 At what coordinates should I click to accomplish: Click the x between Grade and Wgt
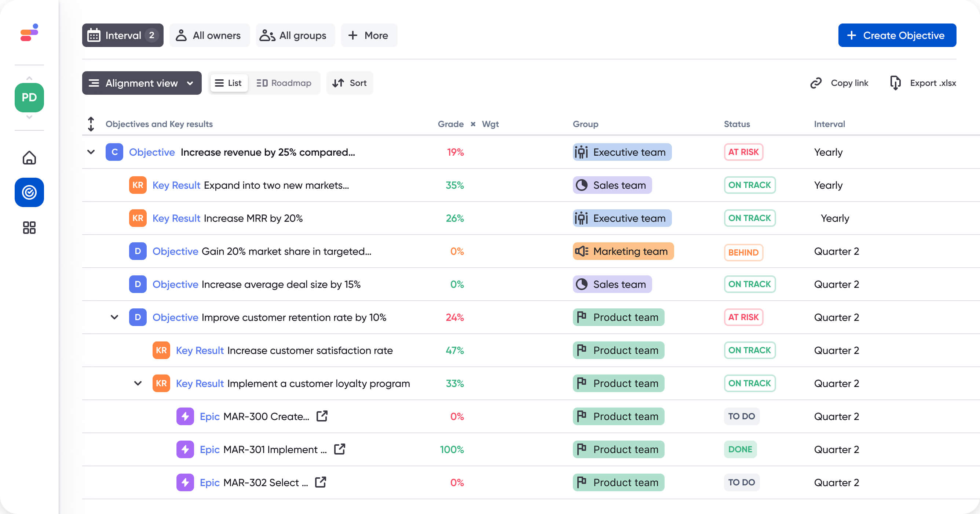tap(473, 124)
